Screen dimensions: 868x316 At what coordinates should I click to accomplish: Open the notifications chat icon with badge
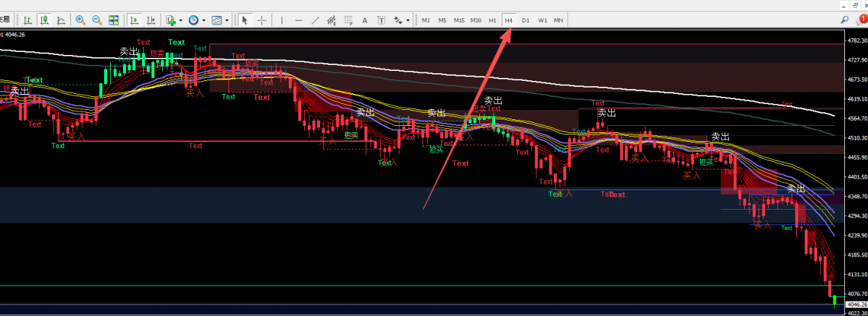[861, 20]
